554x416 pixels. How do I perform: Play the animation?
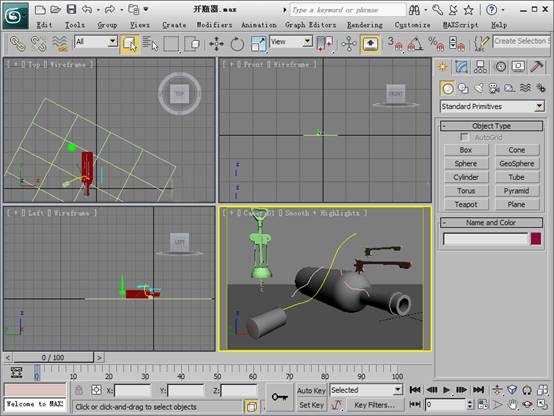pos(446,390)
